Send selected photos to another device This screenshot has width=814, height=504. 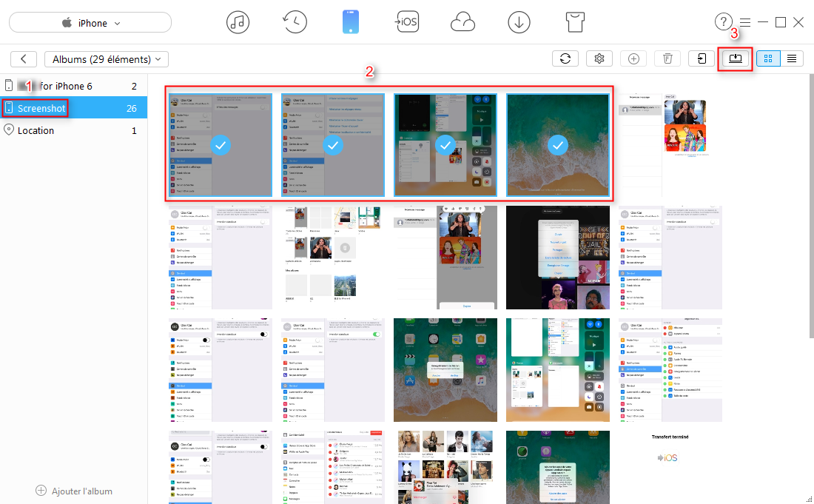[x=702, y=58]
